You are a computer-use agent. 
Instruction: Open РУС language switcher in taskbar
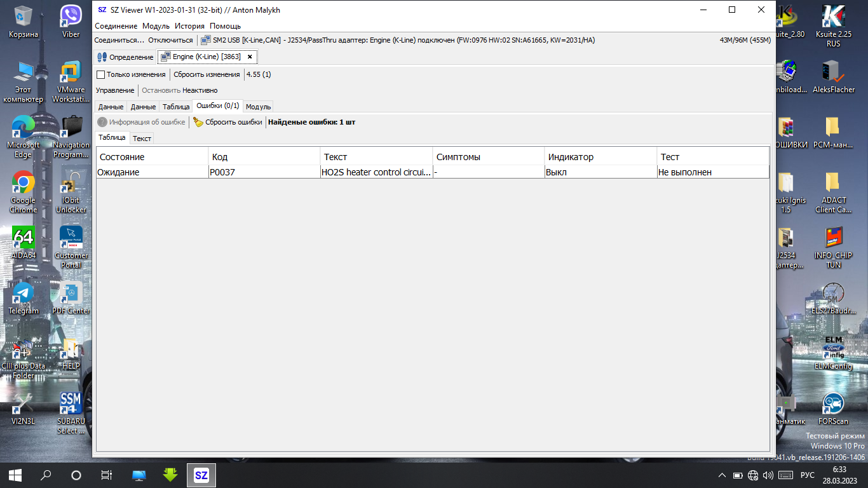click(x=807, y=475)
